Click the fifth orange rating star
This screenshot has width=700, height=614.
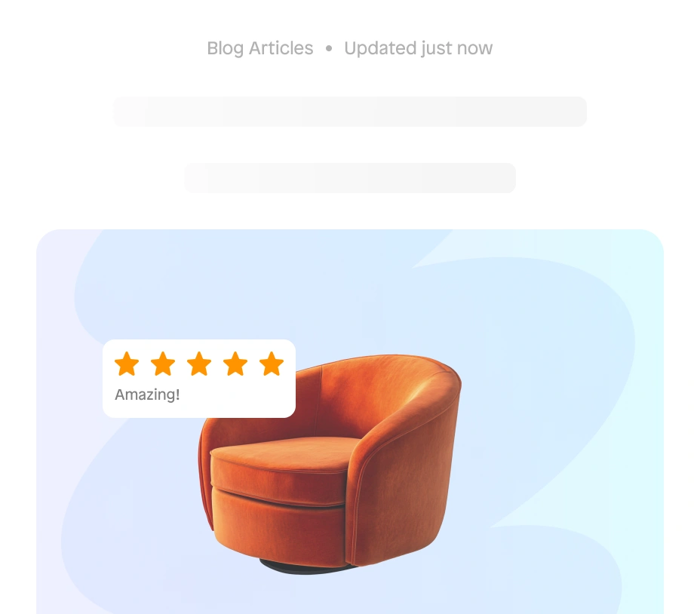coord(272,364)
